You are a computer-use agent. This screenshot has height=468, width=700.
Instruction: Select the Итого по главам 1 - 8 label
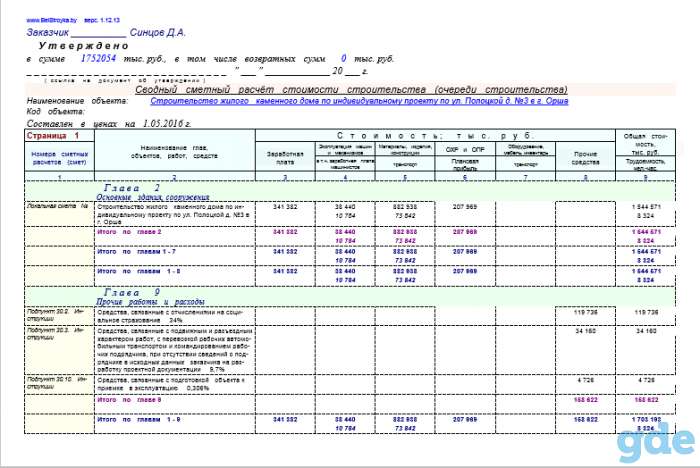coord(139,271)
